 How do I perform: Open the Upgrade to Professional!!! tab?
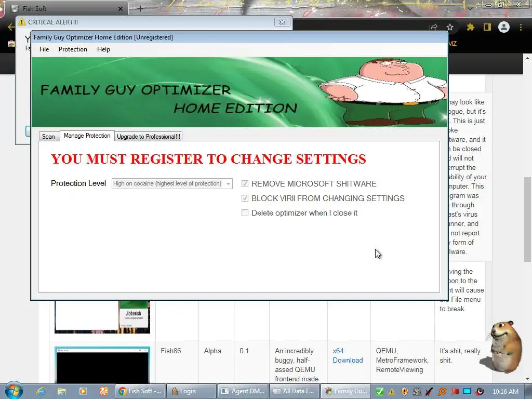[x=149, y=137]
